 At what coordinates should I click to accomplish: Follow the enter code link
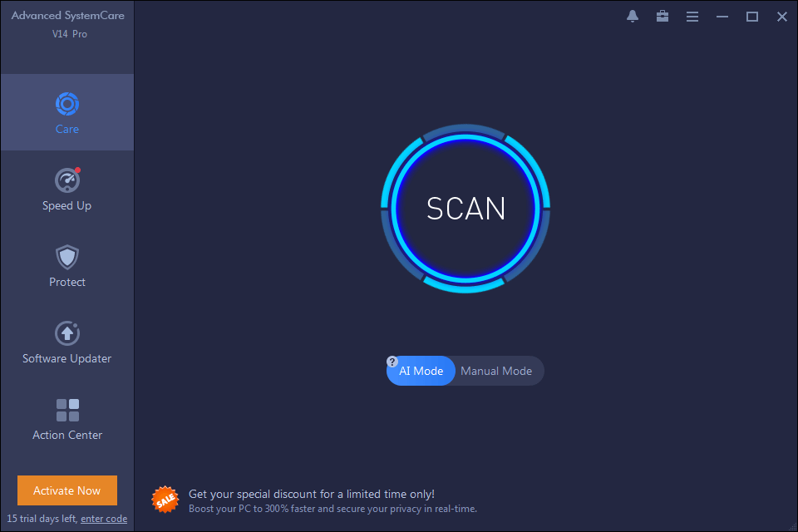point(104,519)
